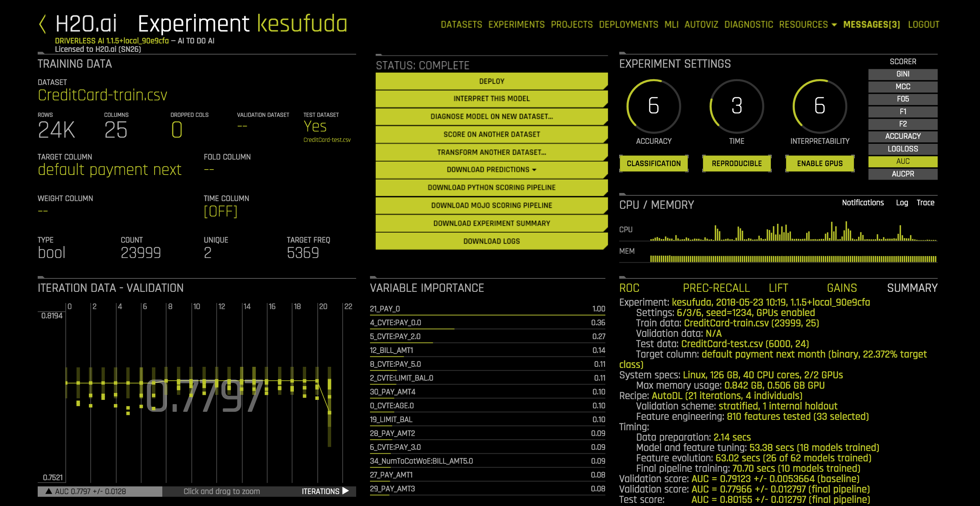Open the Notifications view
This screenshot has width=980, height=506.
coord(863,203)
